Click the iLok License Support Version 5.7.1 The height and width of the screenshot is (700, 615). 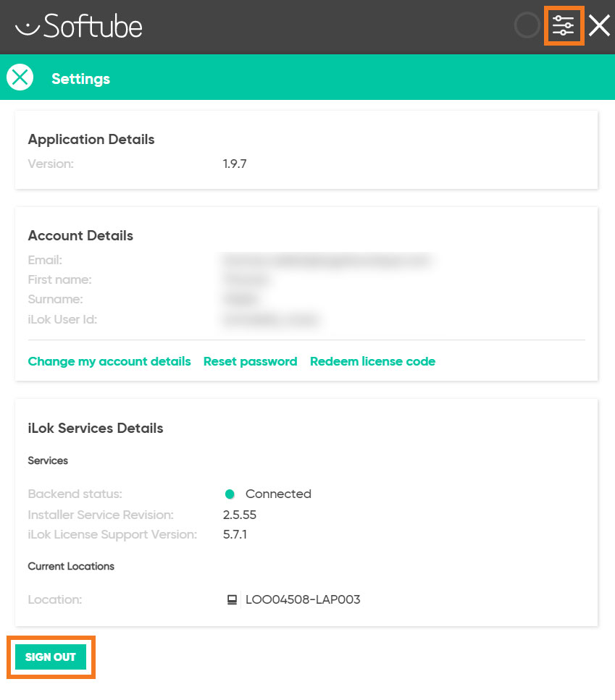235,534
